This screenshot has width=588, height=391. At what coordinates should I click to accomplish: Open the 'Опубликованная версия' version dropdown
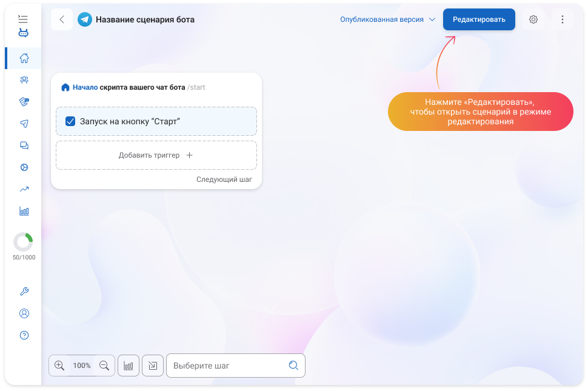tap(387, 19)
